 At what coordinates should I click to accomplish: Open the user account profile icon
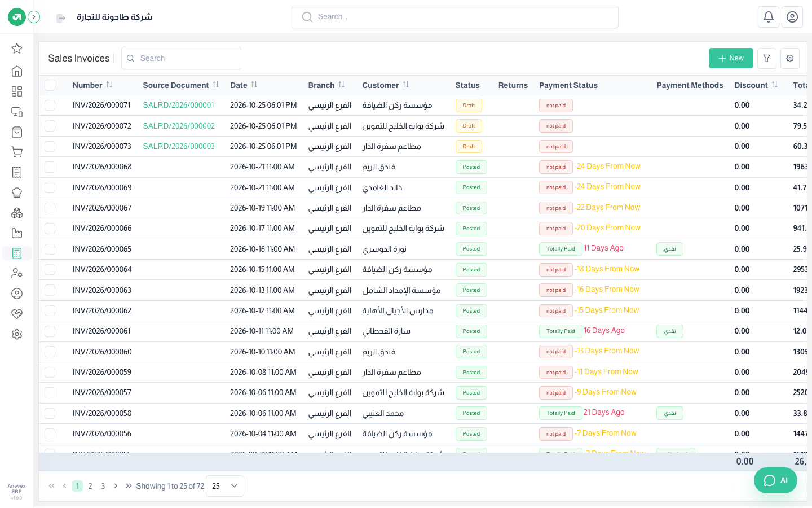coord(792,17)
